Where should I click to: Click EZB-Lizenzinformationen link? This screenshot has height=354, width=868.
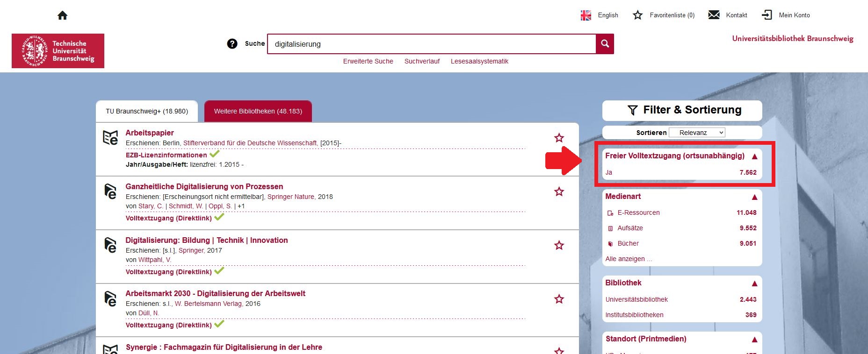tap(166, 155)
